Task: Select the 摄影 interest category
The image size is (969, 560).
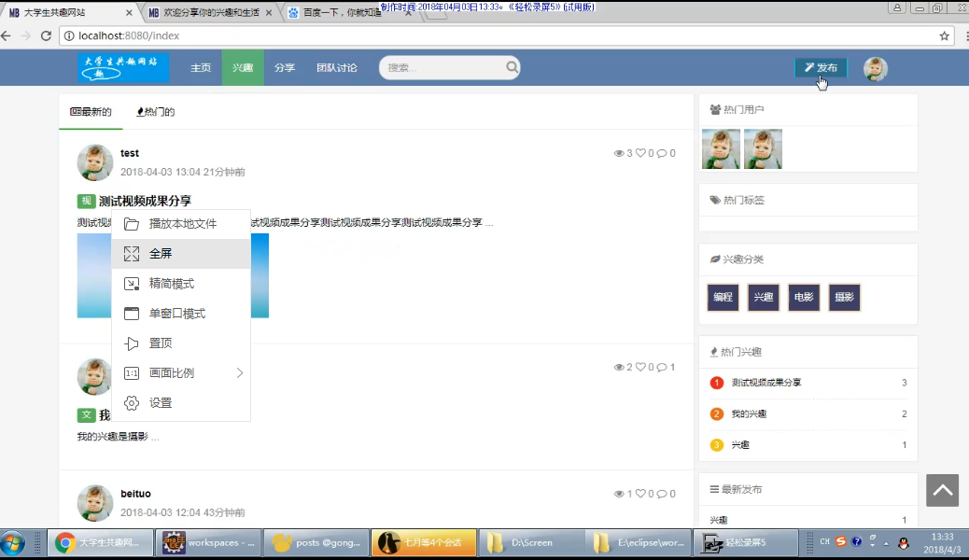Action: pos(844,298)
